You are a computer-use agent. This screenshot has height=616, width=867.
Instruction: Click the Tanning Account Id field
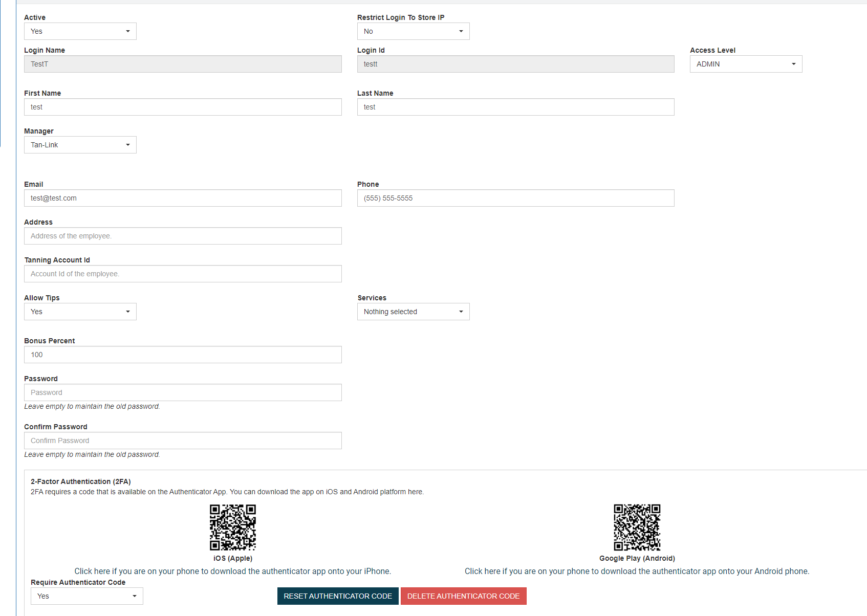pos(183,274)
